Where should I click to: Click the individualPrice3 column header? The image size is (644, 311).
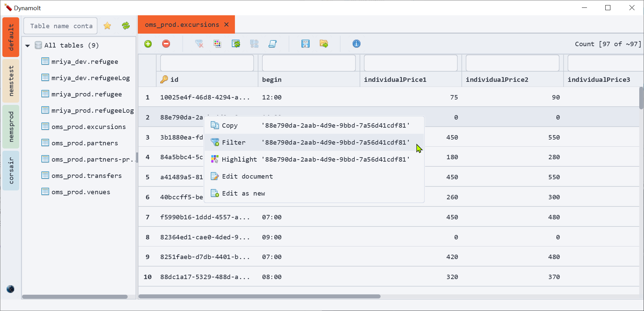tap(602, 79)
